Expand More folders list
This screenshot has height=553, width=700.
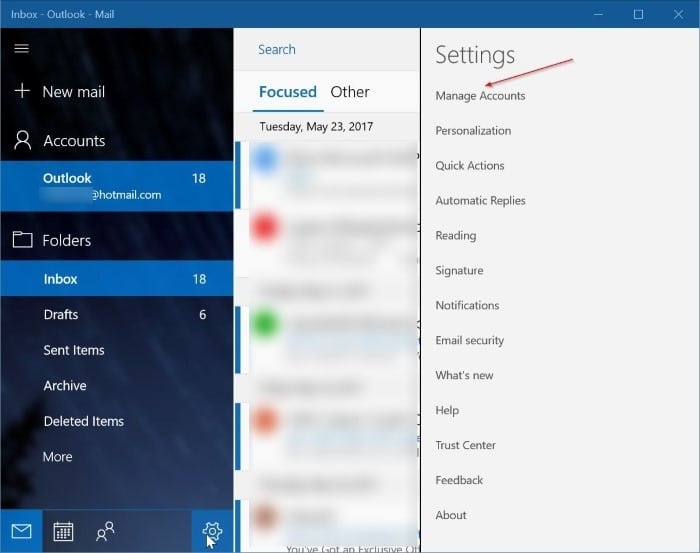click(117, 457)
